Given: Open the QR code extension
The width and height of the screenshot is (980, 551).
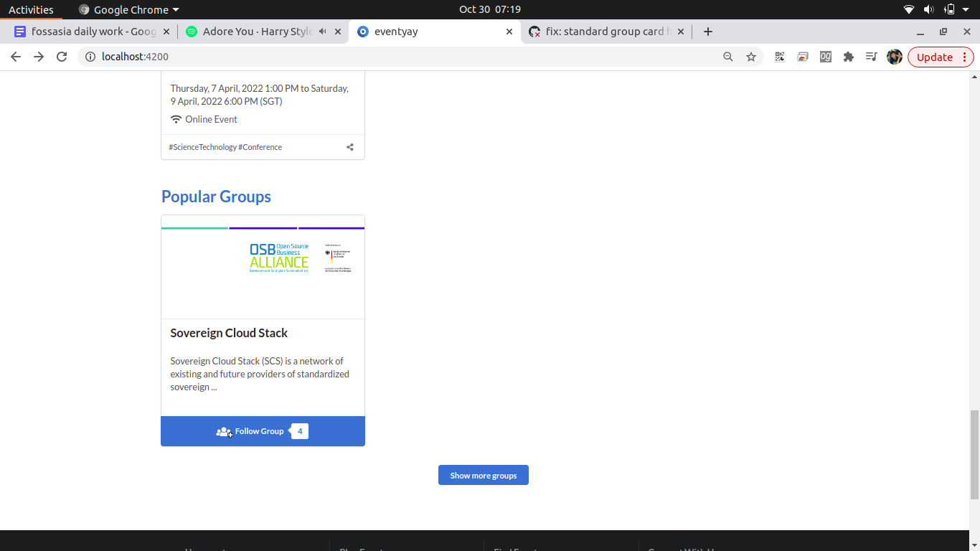Looking at the screenshot, I should click(x=780, y=57).
